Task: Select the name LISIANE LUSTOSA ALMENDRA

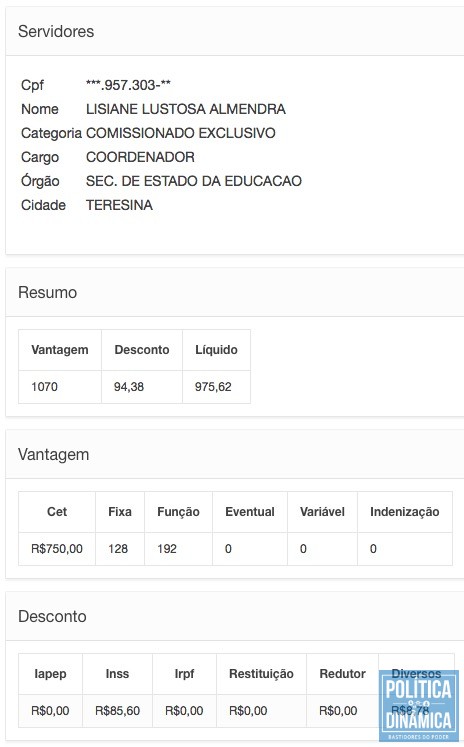Action: [186, 109]
